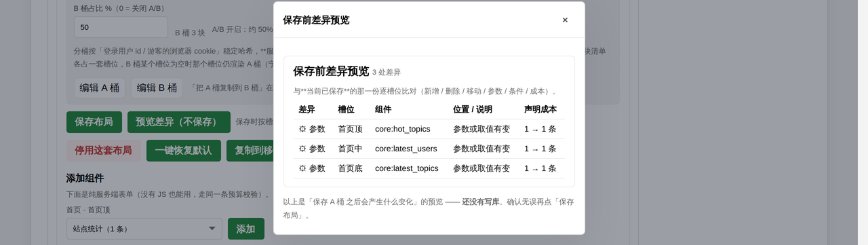Viewport: 868px width, 245px height.
Task: Open the 编辑 A 桶 editor
Action: [x=100, y=88]
